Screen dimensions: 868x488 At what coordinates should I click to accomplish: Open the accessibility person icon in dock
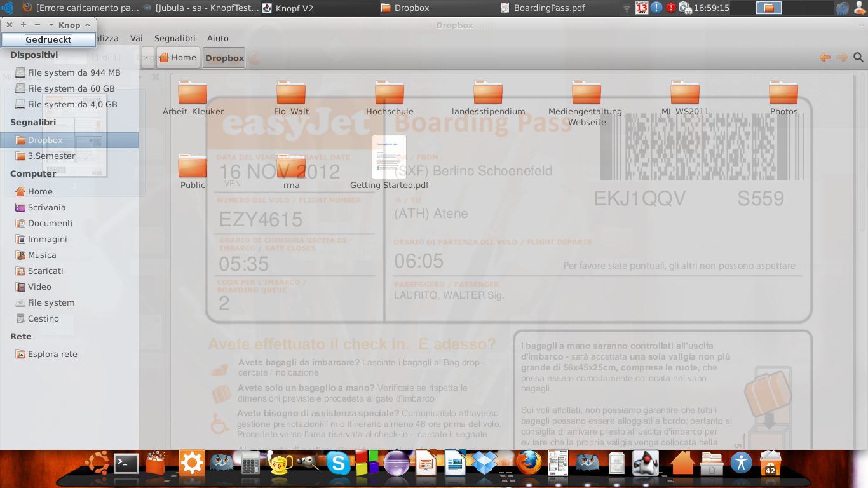741,463
